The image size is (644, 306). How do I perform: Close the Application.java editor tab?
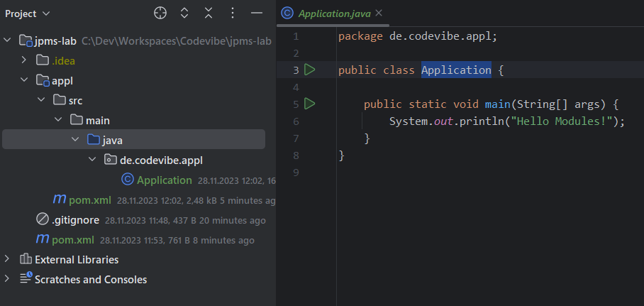(x=379, y=13)
